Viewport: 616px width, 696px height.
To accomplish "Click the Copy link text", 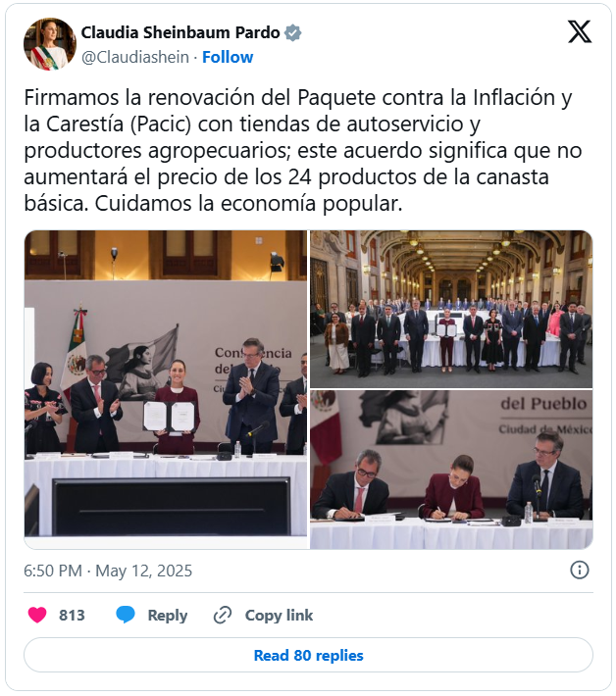I will 279,616.
